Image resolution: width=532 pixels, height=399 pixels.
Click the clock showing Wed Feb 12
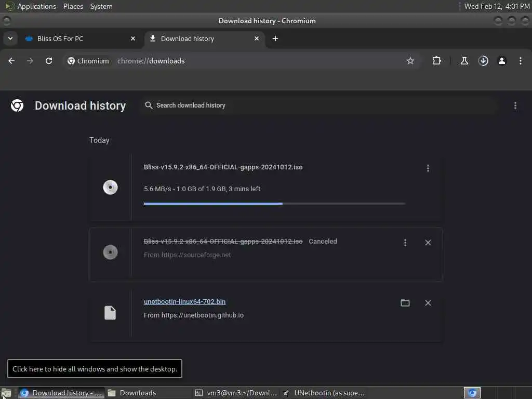(497, 6)
